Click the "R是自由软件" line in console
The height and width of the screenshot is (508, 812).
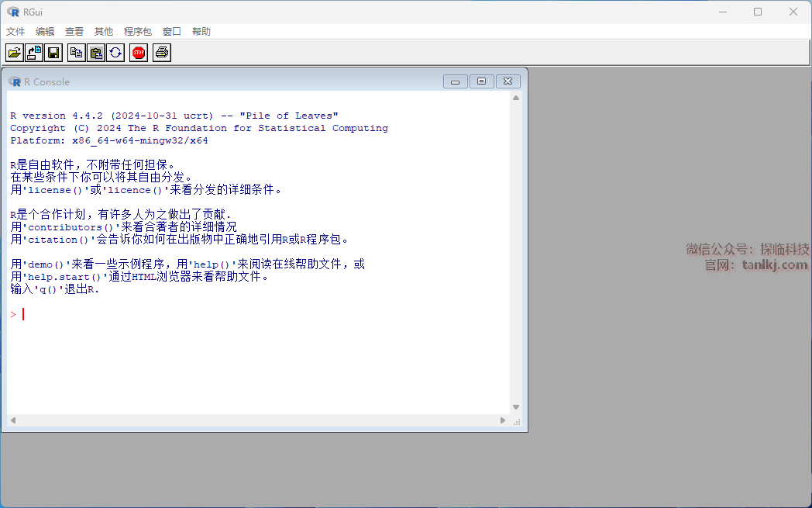point(94,165)
